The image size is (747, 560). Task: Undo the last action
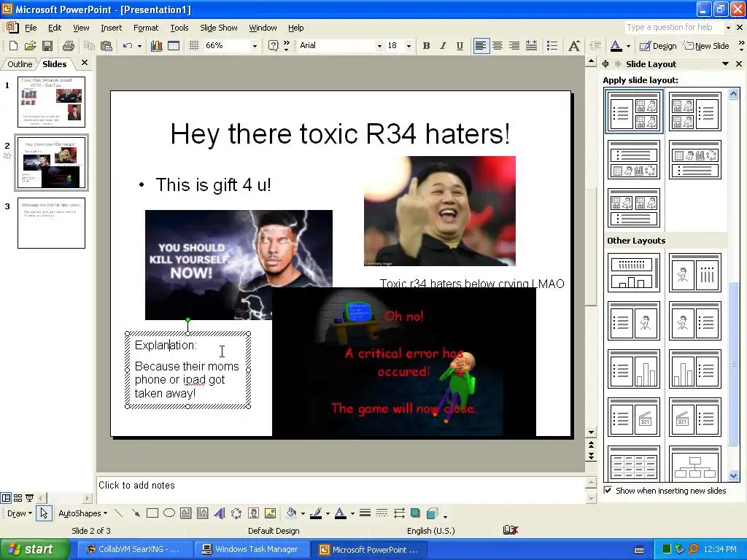point(127,46)
